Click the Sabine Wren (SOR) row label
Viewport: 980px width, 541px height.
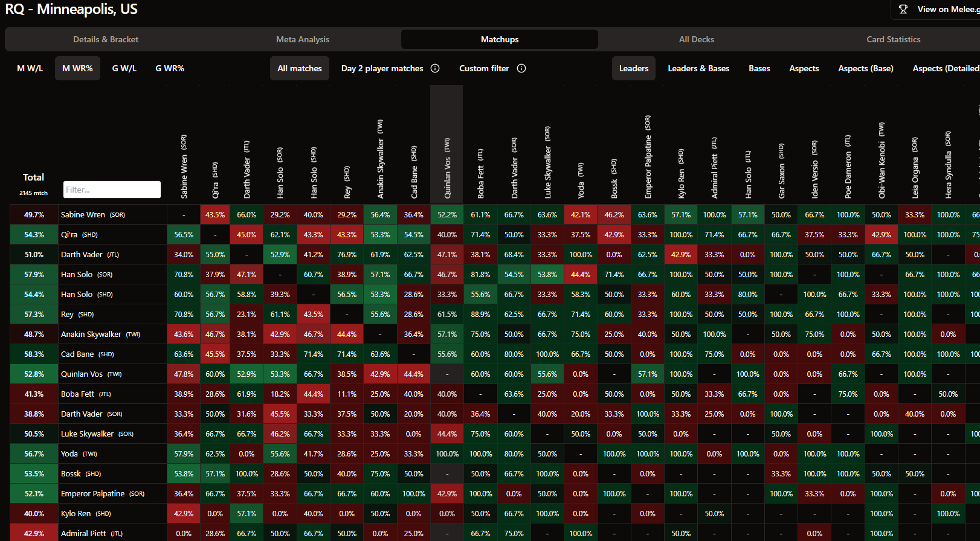[x=94, y=214]
